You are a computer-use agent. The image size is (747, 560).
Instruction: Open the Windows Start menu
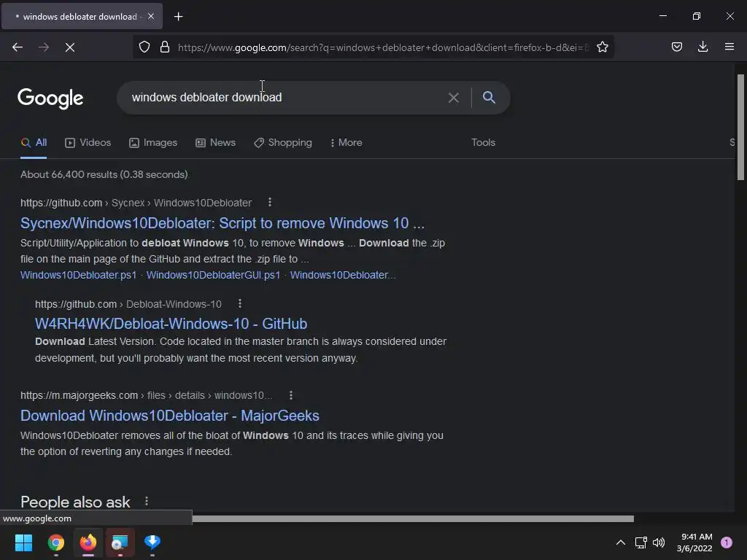click(23, 542)
